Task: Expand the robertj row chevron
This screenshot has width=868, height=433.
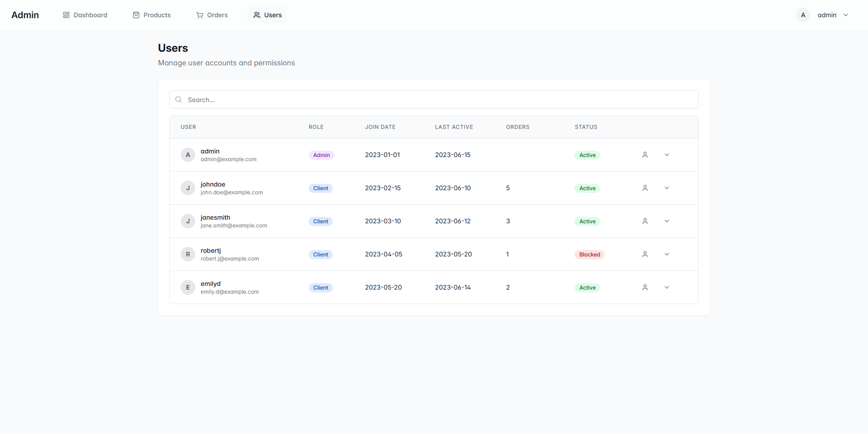Action: pyautogui.click(x=667, y=254)
